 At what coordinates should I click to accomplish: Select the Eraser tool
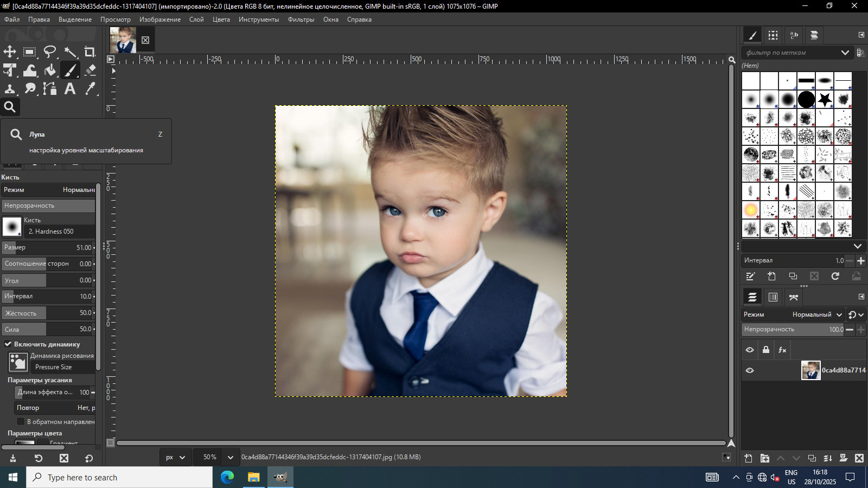pos(90,70)
